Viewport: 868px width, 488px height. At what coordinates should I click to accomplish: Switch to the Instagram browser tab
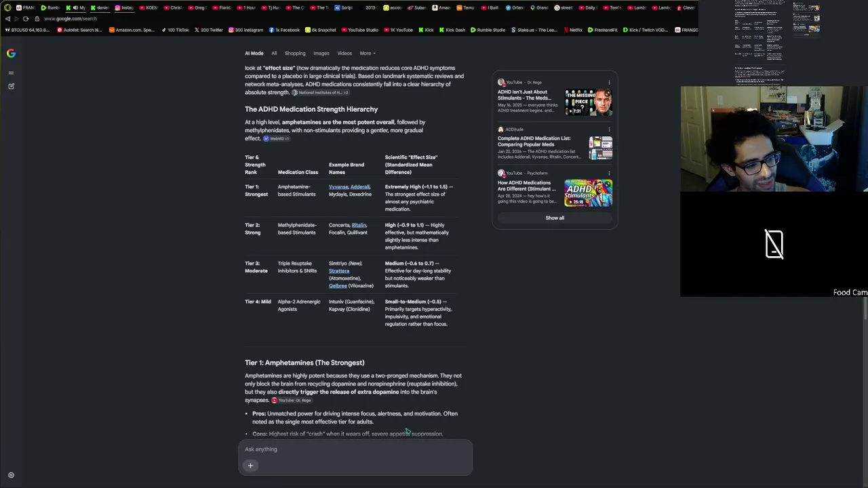click(x=124, y=7)
